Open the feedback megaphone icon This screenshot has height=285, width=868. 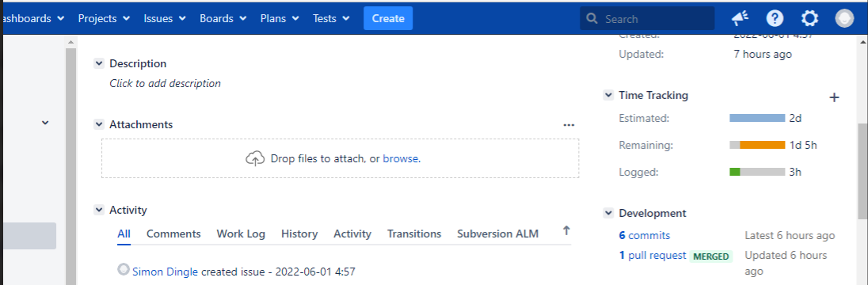click(x=740, y=19)
